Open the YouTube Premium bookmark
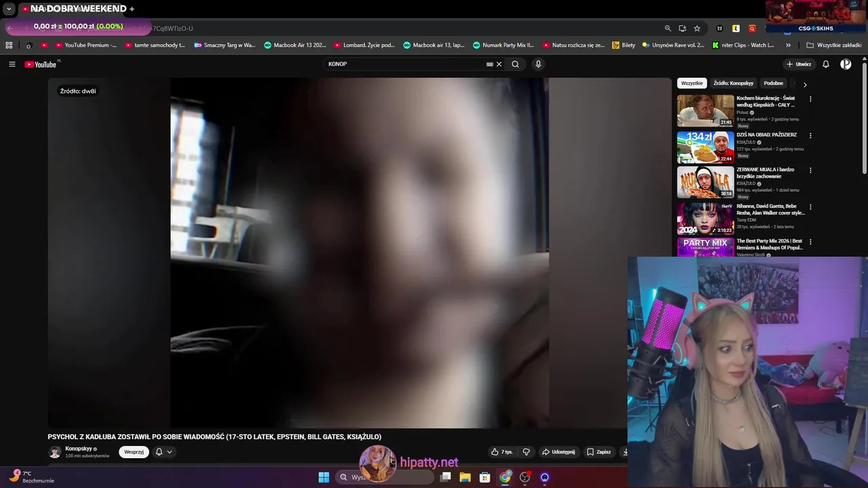The width and height of the screenshot is (868, 488). (86, 45)
